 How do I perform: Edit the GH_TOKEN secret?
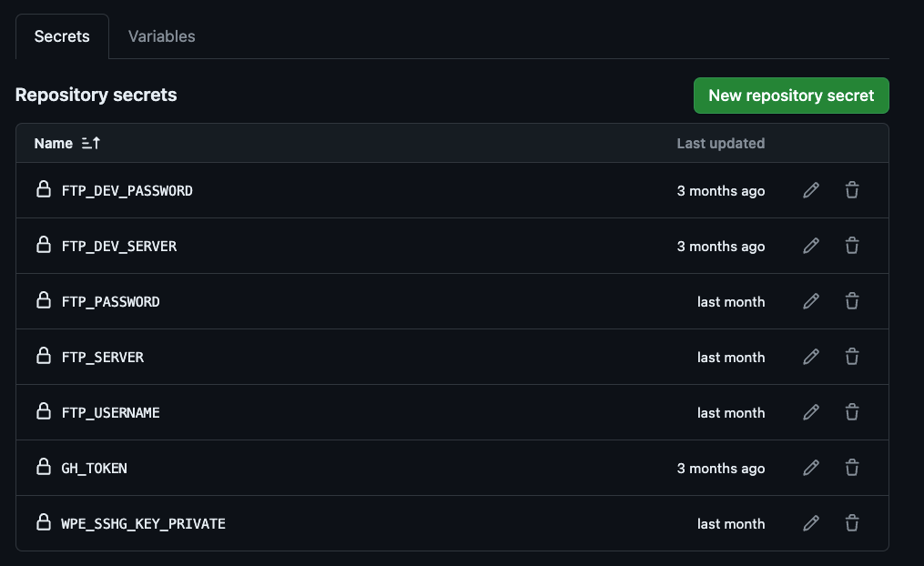[x=811, y=468]
